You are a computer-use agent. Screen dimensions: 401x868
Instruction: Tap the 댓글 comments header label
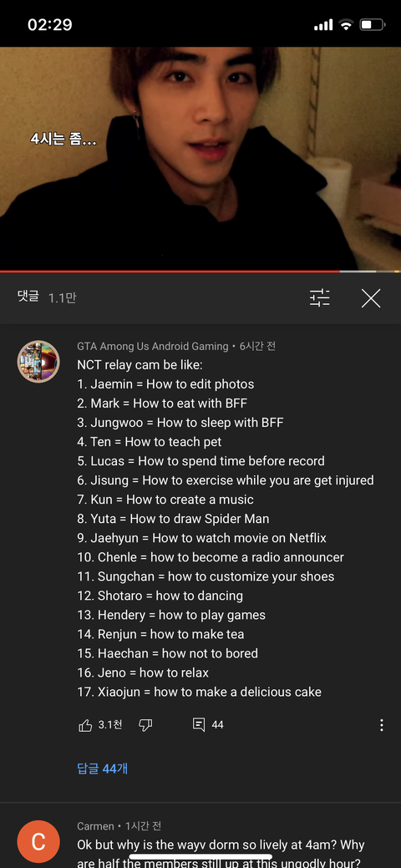point(28,297)
